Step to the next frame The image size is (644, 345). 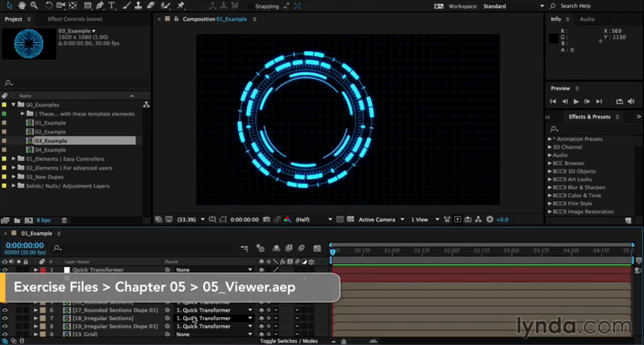pyautogui.click(x=587, y=101)
